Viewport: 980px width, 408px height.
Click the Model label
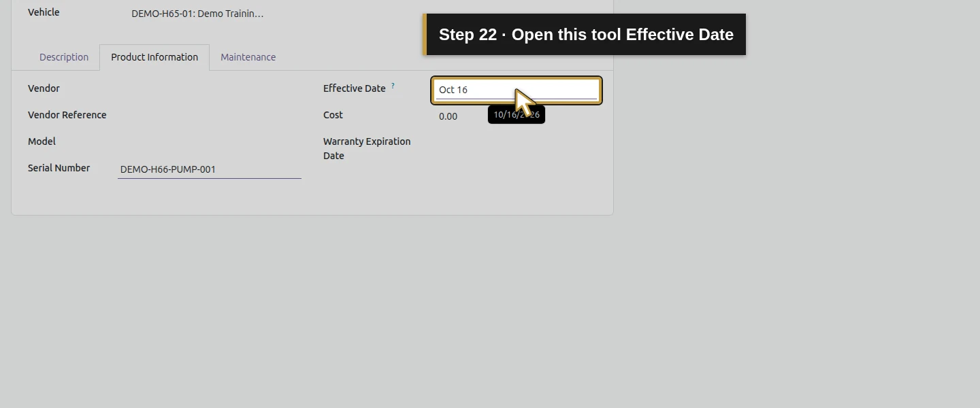click(x=42, y=141)
